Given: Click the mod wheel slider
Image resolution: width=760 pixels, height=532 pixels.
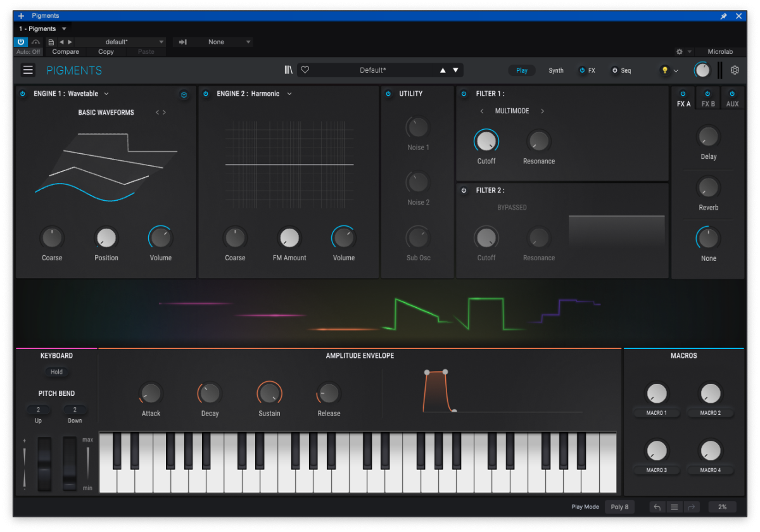Looking at the screenshot, I should (70, 464).
